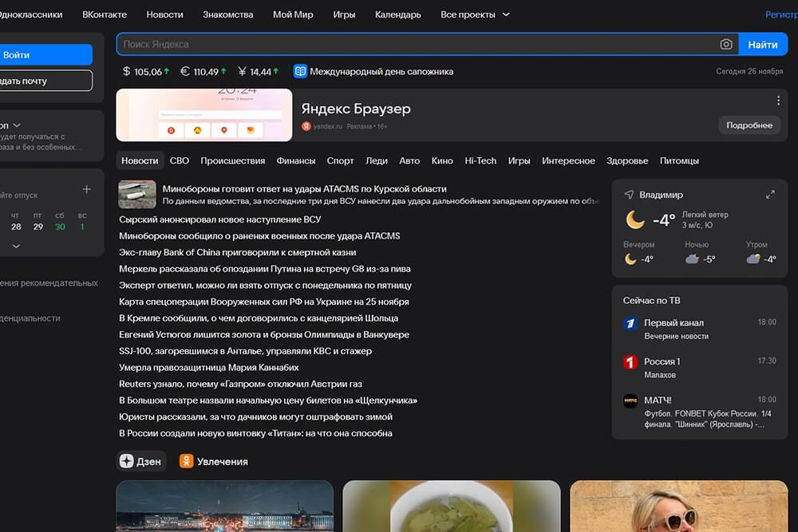Click the Владимир weather location name
Screen dimensions: 798x532
[661, 195]
